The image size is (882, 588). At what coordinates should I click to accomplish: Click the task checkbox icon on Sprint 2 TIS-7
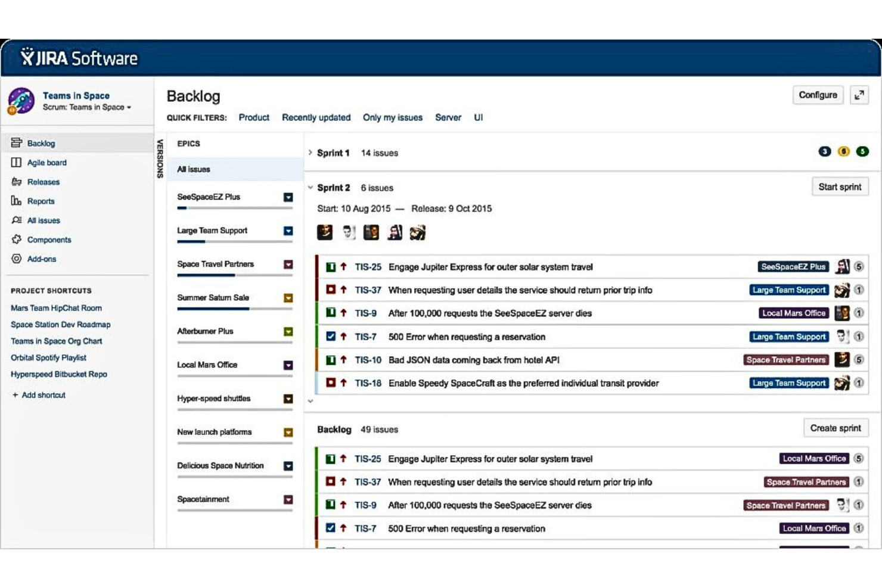point(331,336)
